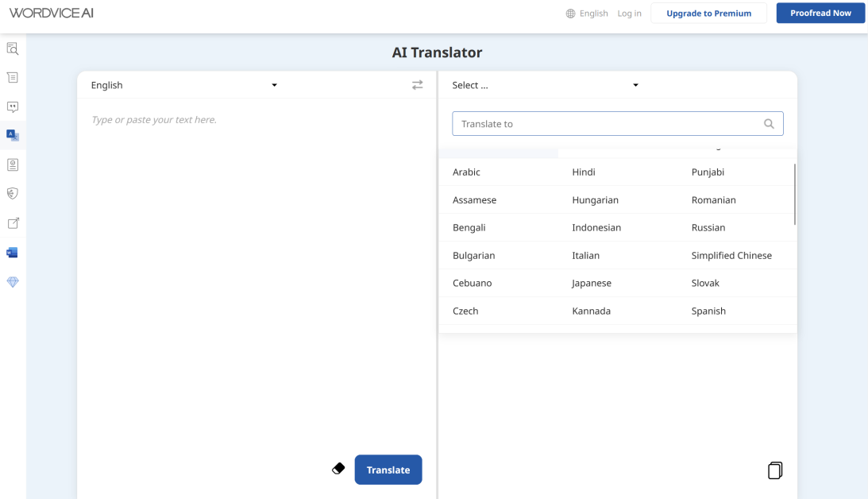The width and height of the screenshot is (868, 499).
Task: Swap source and target languages
Action: (417, 85)
